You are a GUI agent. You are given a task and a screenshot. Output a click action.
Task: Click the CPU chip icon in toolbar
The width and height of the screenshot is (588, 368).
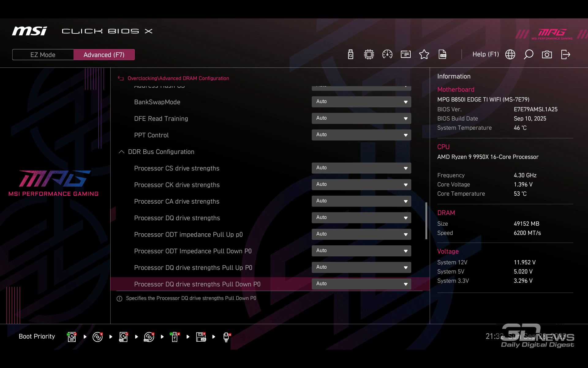point(369,55)
